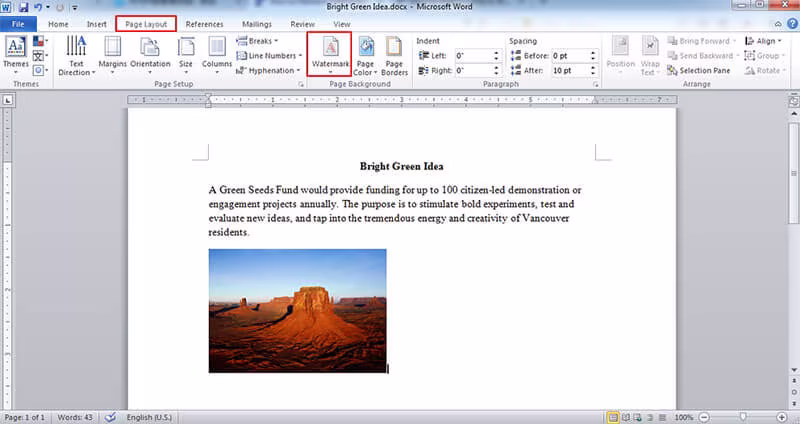The image size is (800, 424).
Task: Toggle the tab selector at ruler corner
Action: (x=8, y=101)
